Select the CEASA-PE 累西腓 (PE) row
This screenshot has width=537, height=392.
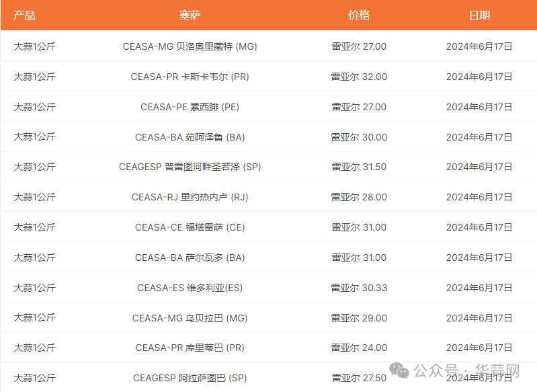[x=190, y=107]
